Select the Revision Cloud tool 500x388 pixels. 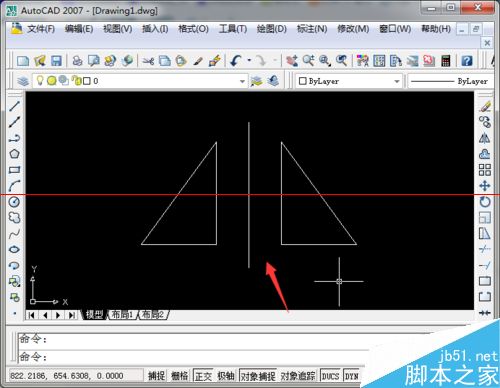[14, 218]
